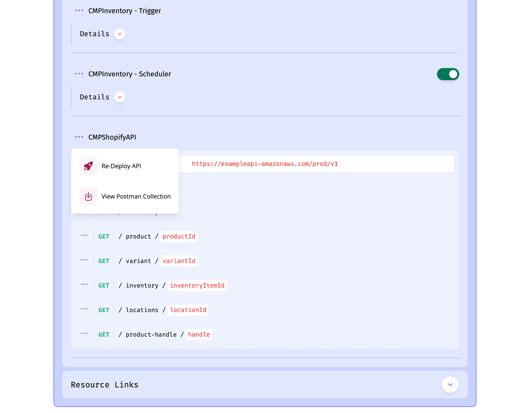Expand Details under CMPInventory - Trigger
Screen dimensions: 532x413
click(x=120, y=34)
